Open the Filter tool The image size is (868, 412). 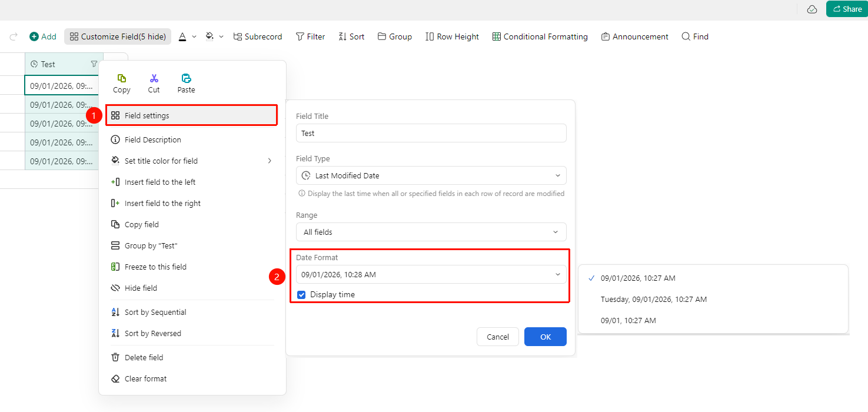(310, 36)
